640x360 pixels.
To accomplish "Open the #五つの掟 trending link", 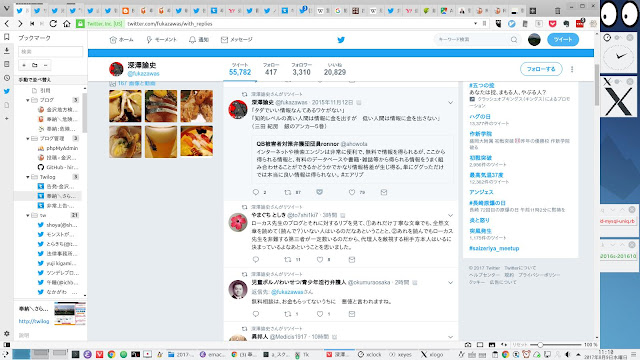I will point(482,85).
